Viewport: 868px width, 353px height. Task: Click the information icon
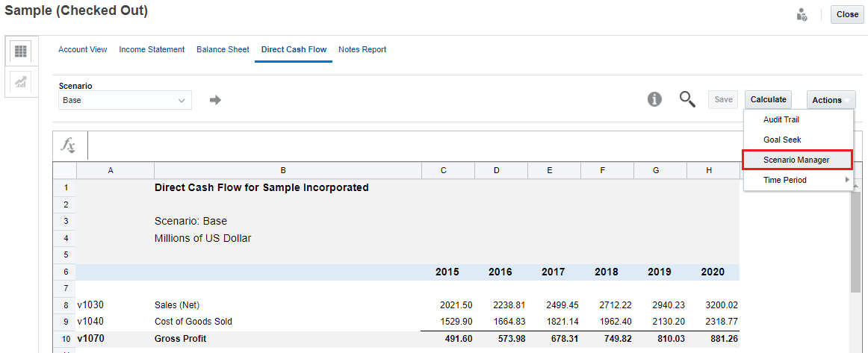tap(654, 99)
